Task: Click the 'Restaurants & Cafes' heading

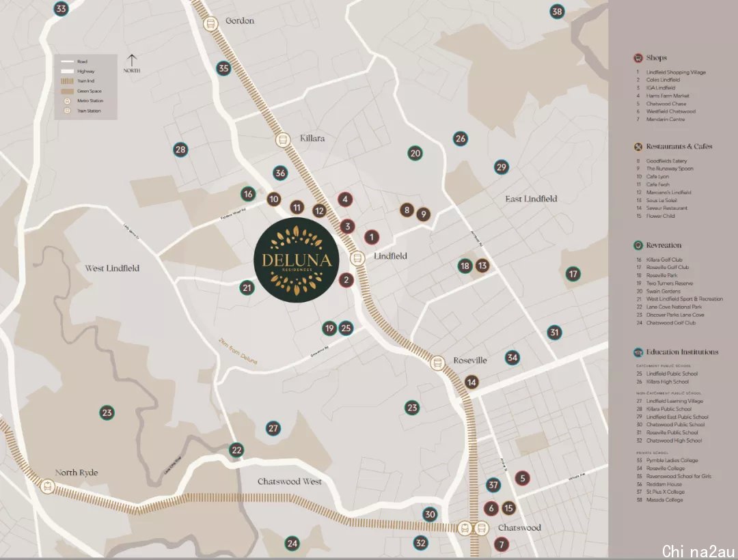Action: pos(679,147)
